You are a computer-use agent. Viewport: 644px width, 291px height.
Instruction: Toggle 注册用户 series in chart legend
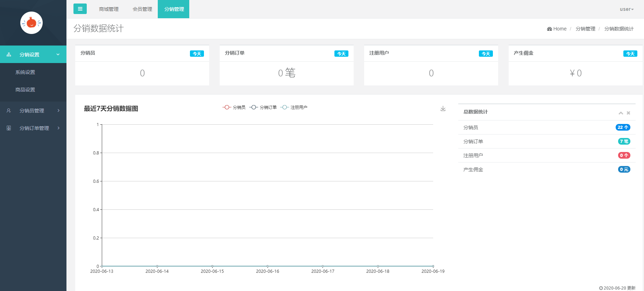coord(294,107)
